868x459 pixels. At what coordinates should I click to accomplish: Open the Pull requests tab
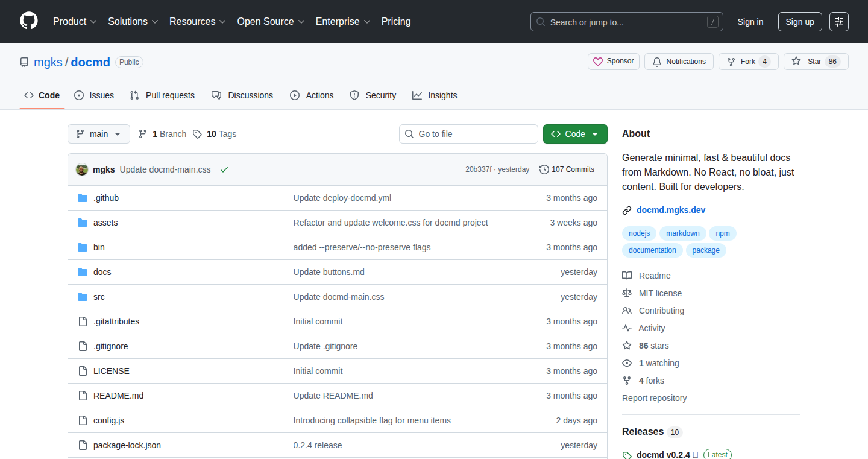162,95
